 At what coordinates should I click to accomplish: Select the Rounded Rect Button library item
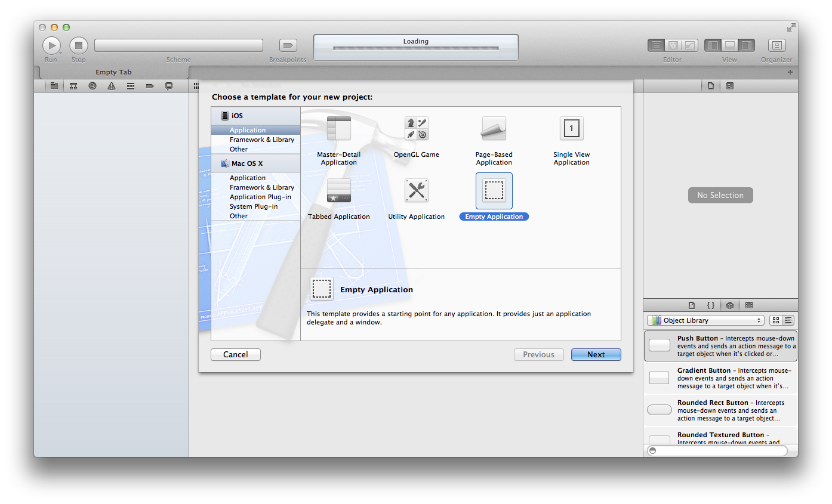(x=720, y=410)
